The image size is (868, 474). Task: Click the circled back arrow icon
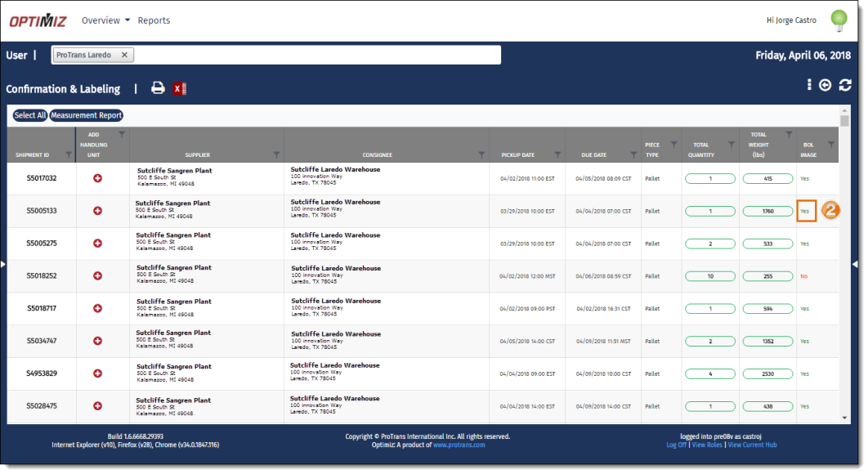tap(825, 85)
